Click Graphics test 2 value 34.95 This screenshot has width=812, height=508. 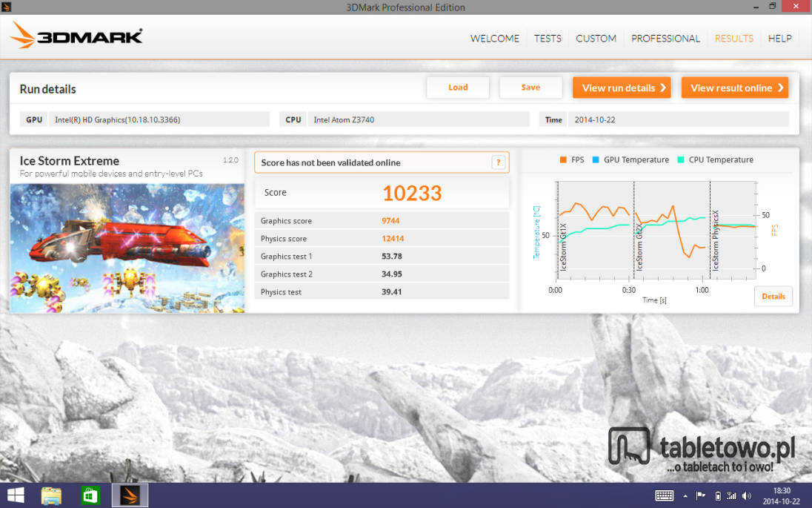tap(391, 274)
